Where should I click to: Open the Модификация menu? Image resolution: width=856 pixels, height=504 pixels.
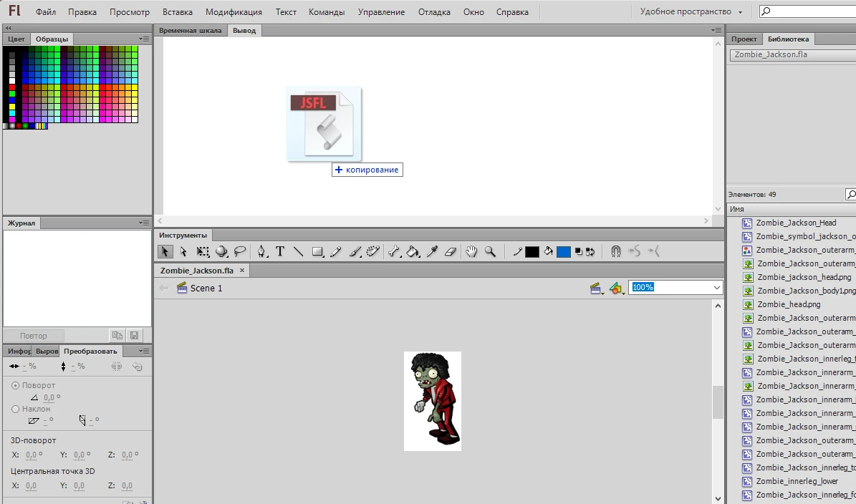pos(234,12)
